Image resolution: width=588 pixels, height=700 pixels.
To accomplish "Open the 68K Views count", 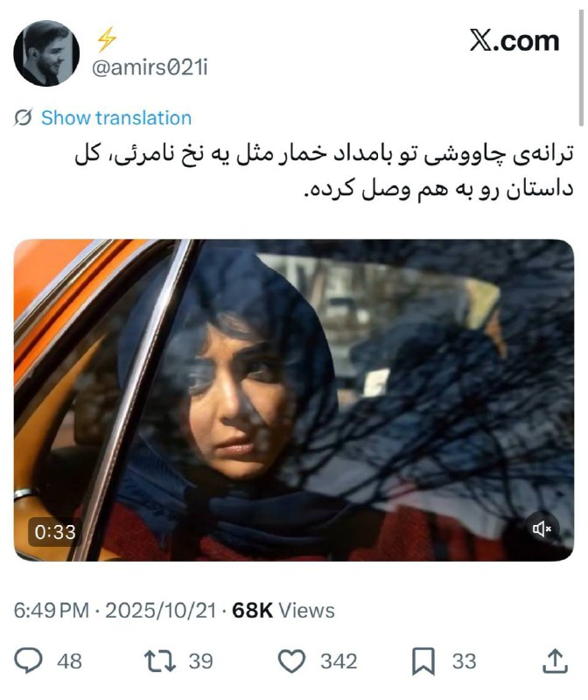I will pos(283,610).
